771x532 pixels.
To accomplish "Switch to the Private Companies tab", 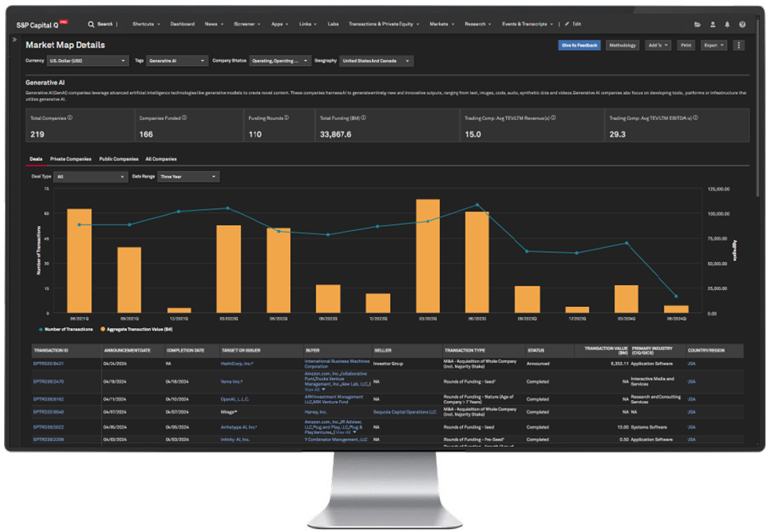I will point(70,159).
